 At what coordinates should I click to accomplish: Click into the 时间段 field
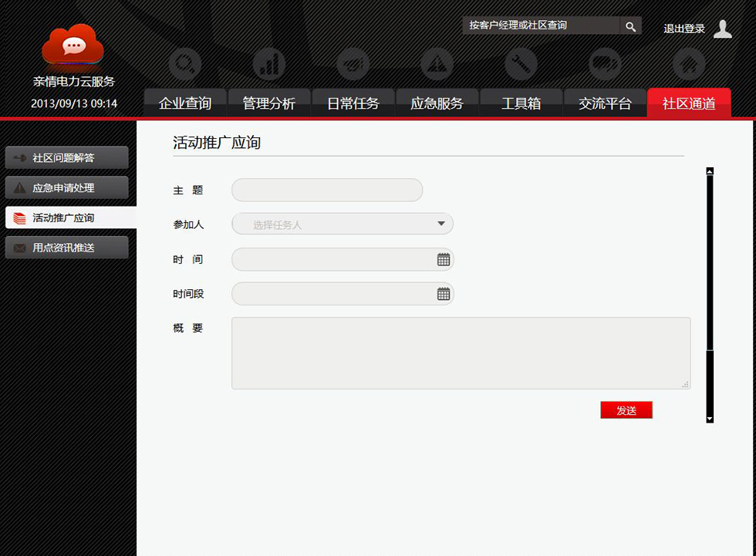(x=343, y=293)
